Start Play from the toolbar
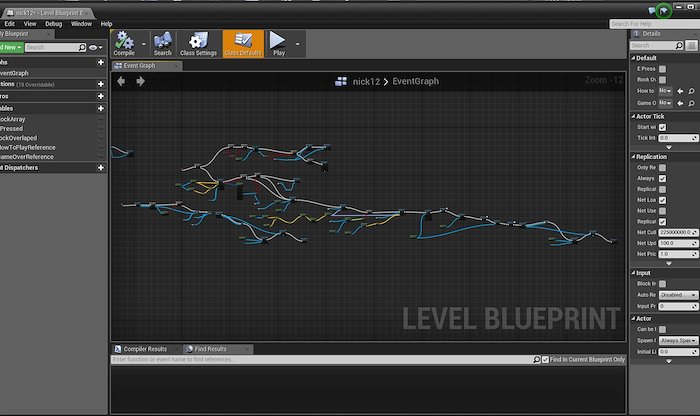Image resolution: width=700 pixels, height=416 pixels. (278, 44)
